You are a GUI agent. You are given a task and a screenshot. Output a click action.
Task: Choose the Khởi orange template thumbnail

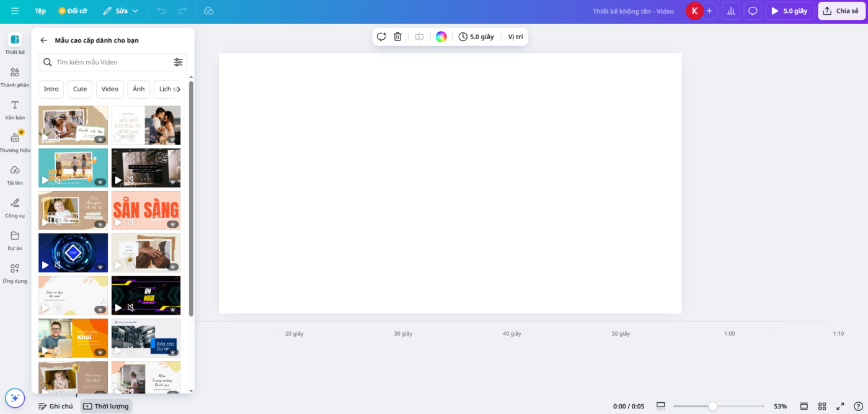[73, 338]
